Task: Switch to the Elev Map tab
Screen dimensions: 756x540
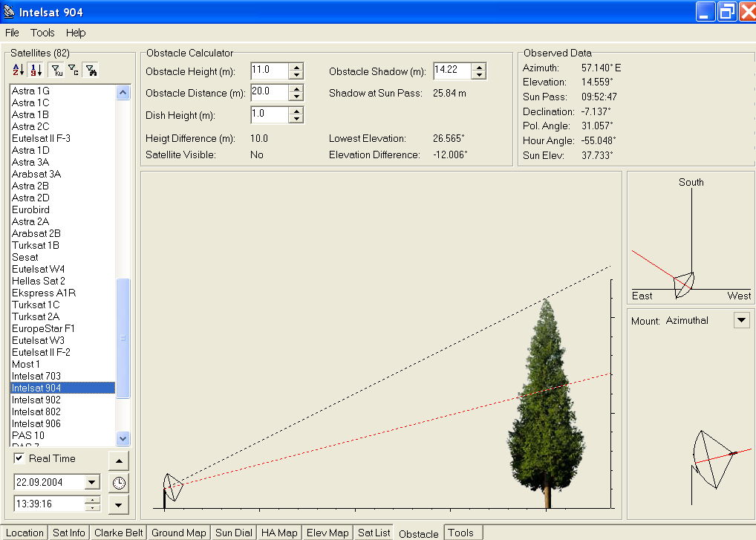Action: point(328,533)
